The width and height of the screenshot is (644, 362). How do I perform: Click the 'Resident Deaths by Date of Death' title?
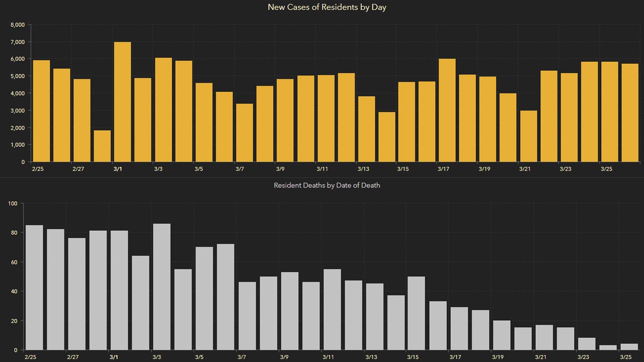coord(327,186)
